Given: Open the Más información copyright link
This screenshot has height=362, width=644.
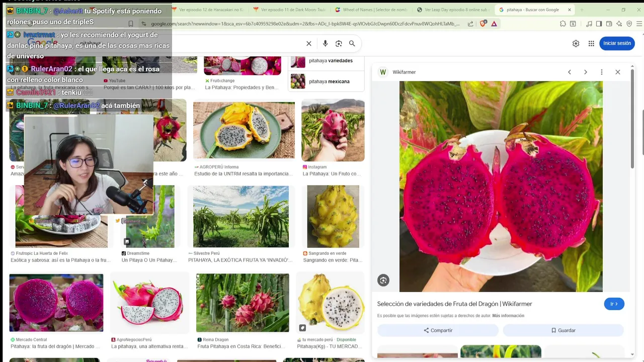Looking at the screenshot, I should 508,316.
